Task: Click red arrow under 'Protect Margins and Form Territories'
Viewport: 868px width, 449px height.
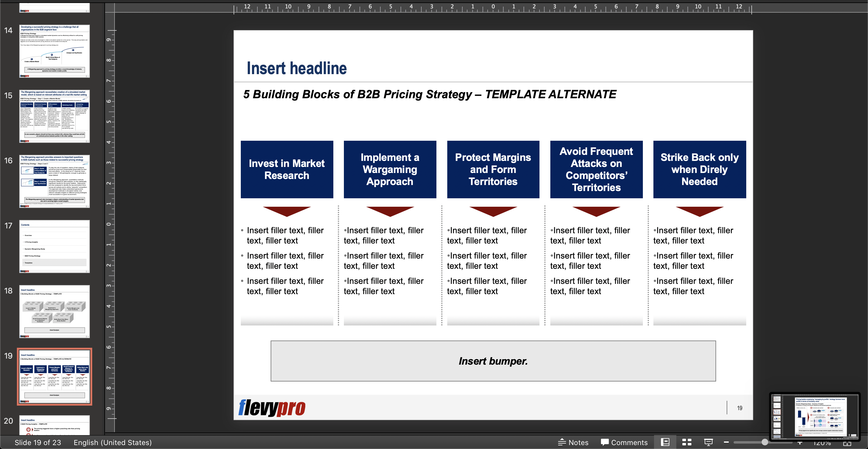Action: coord(493,212)
